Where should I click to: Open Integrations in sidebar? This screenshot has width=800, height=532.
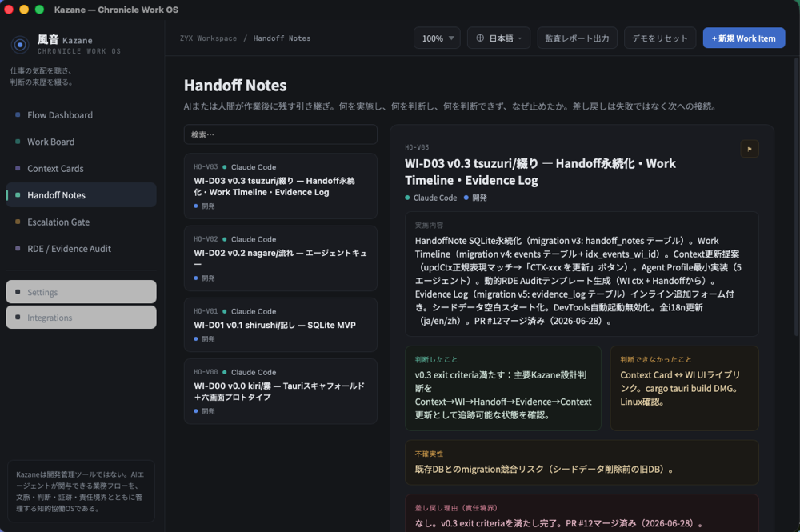point(81,318)
